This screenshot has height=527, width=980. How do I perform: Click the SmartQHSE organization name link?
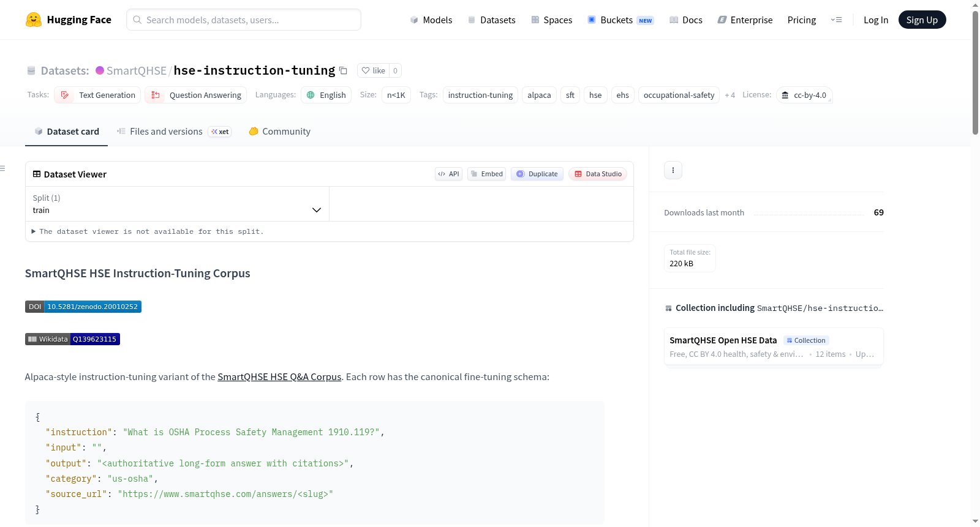(x=137, y=70)
